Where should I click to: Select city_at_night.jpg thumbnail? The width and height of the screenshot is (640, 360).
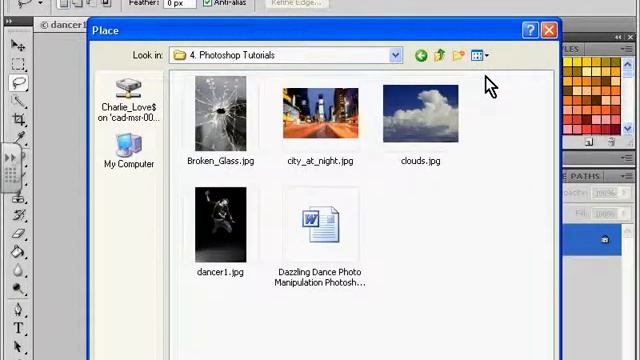click(x=320, y=113)
